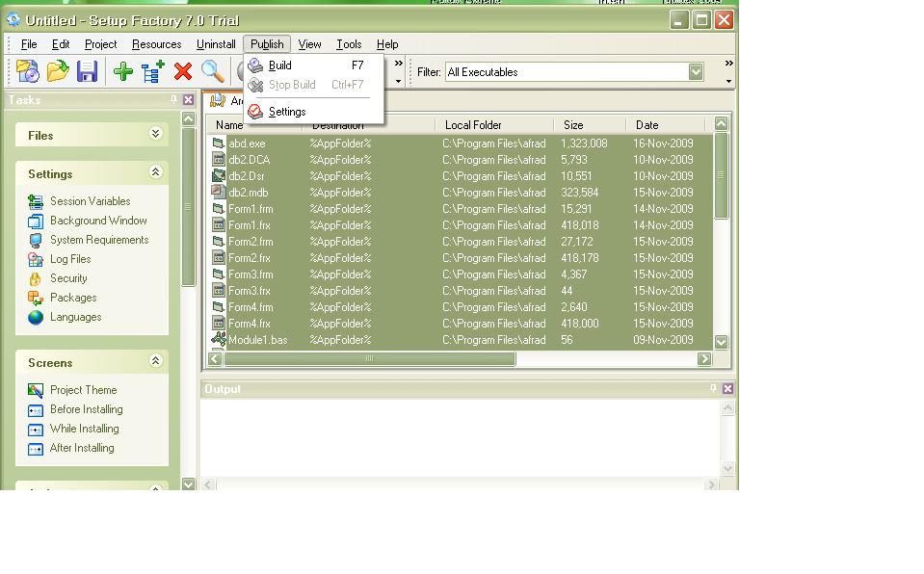The width and height of the screenshot is (924, 574).
Task: Close the Output pane
Action: (727, 389)
